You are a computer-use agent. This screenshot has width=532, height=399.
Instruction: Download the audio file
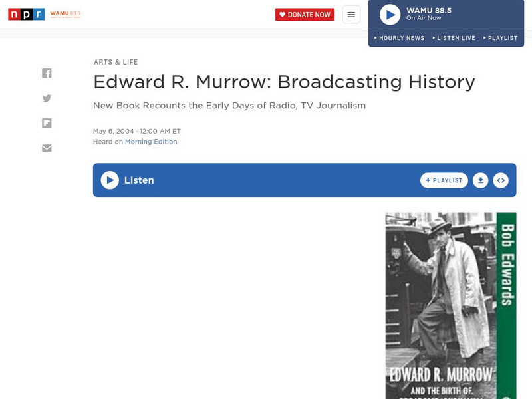[x=480, y=180]
